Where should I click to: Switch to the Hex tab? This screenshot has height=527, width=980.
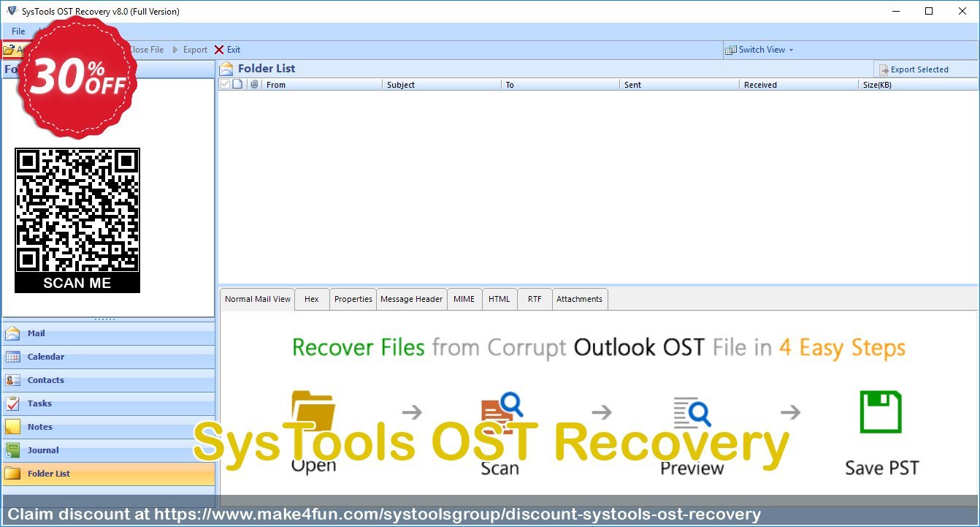pos(312,299)
